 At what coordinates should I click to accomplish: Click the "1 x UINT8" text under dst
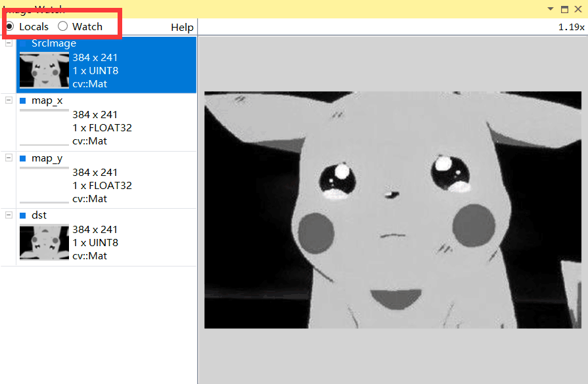[x=95, y=243]
